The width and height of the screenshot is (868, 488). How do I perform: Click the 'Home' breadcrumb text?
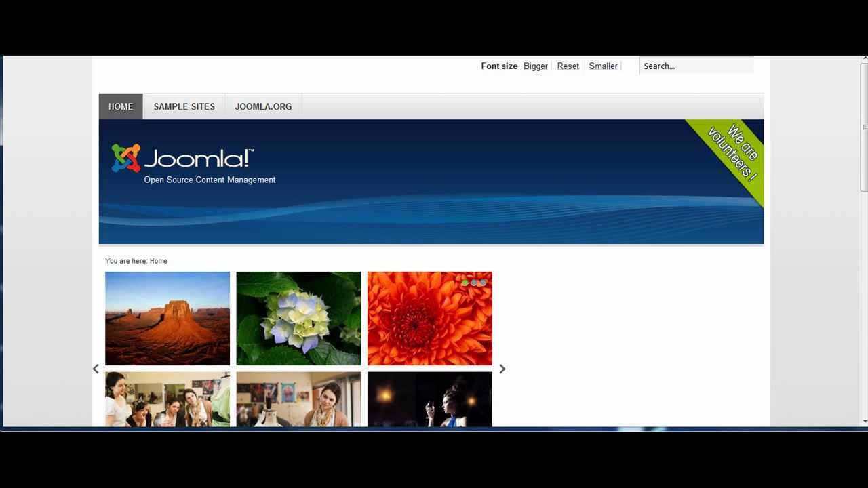click(x=158, y=261)
